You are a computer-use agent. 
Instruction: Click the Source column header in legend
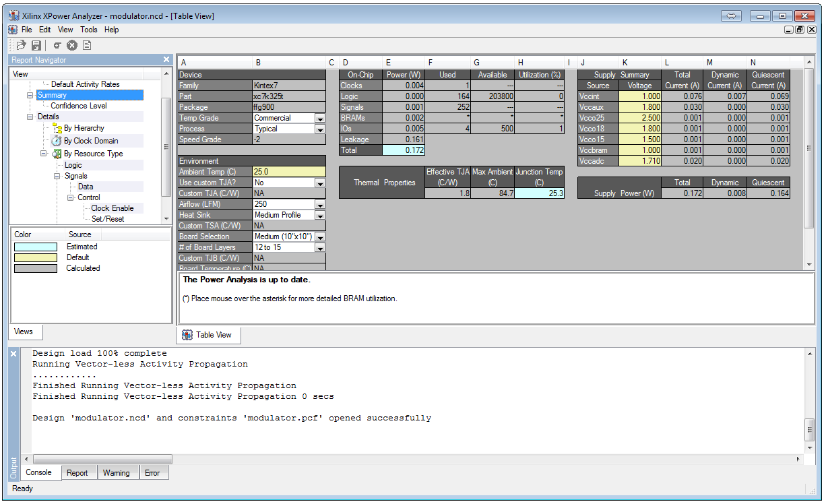(x=80, y=234)
